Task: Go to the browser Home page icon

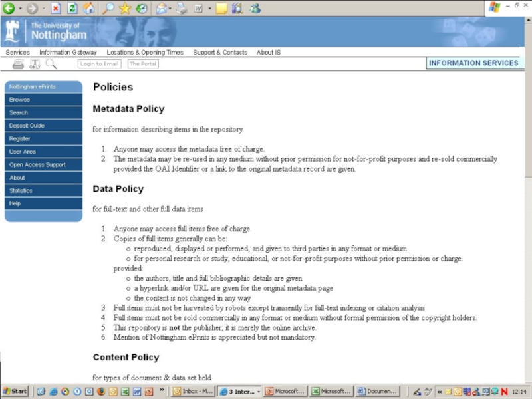Action: pos(89,8)
